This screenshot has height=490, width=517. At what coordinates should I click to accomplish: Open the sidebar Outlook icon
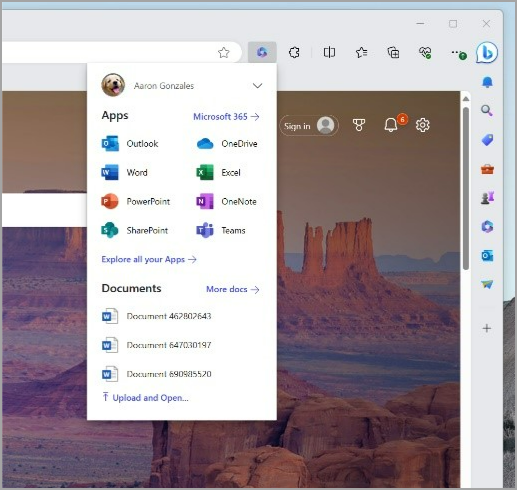tap(487, 256)
